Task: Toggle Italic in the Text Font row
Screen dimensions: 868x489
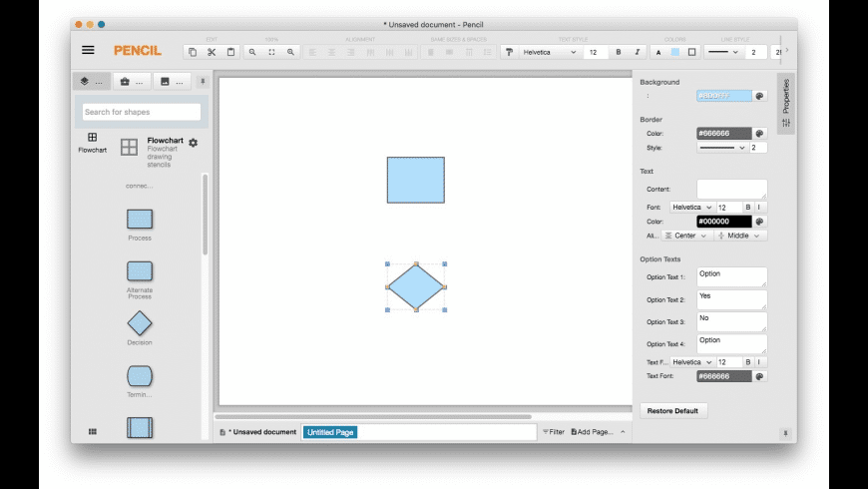Action: 759,208
